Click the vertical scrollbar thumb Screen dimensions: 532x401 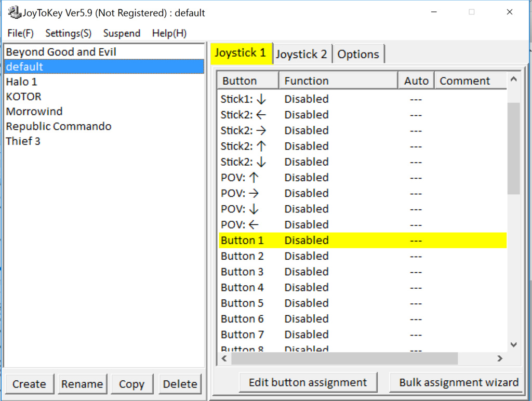[x=513, y=148]
